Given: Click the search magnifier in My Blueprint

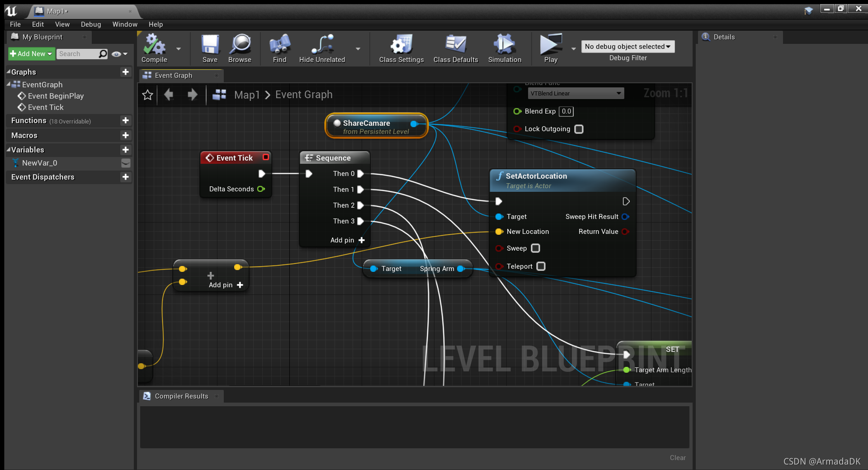Looking at the screenshot, I should pos(103,54).
